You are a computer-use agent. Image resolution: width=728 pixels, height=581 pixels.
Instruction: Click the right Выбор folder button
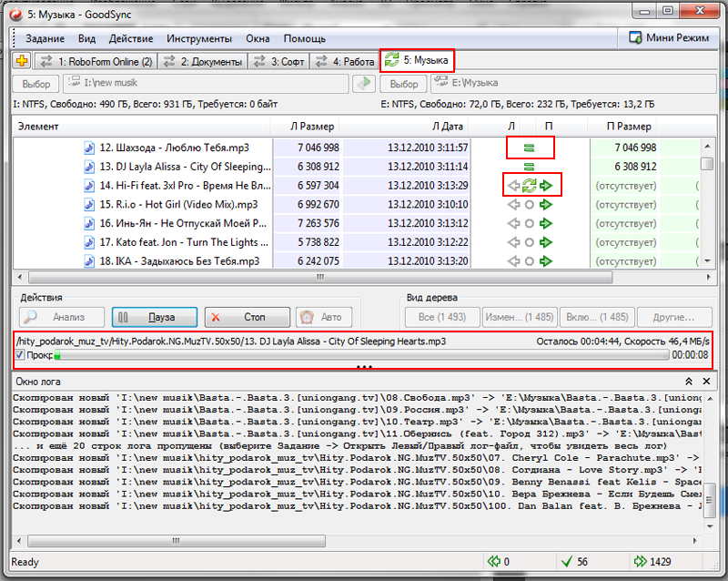pos(403,84)
